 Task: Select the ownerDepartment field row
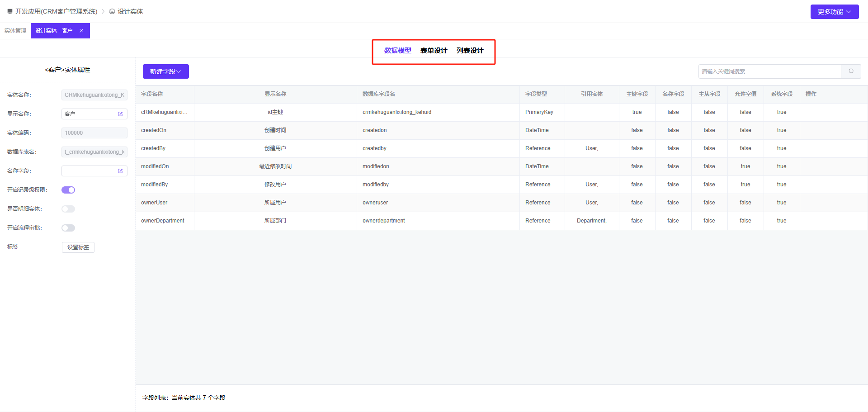(x=163, y=221)
